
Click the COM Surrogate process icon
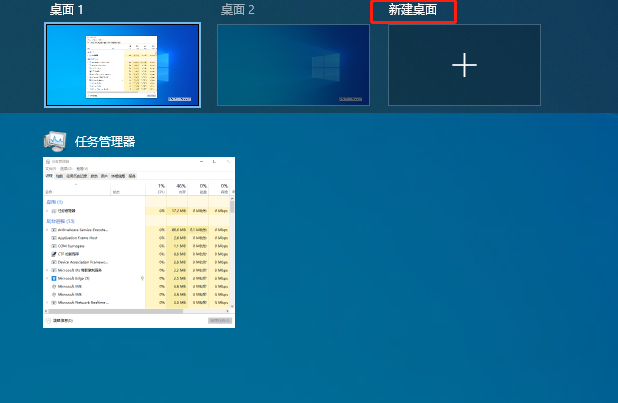point(53,246)
